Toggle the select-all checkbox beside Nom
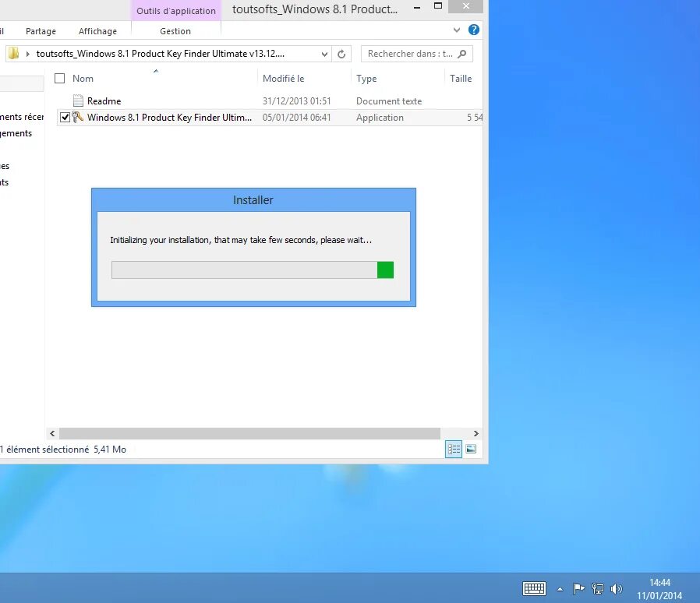This screenshot has width=700, height=603. [x=59, y=79]
